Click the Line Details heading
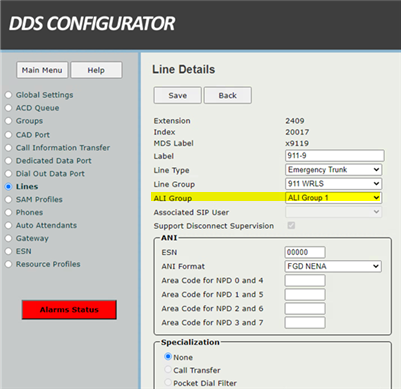The image size is (401, 389). (x=184, y=69)
